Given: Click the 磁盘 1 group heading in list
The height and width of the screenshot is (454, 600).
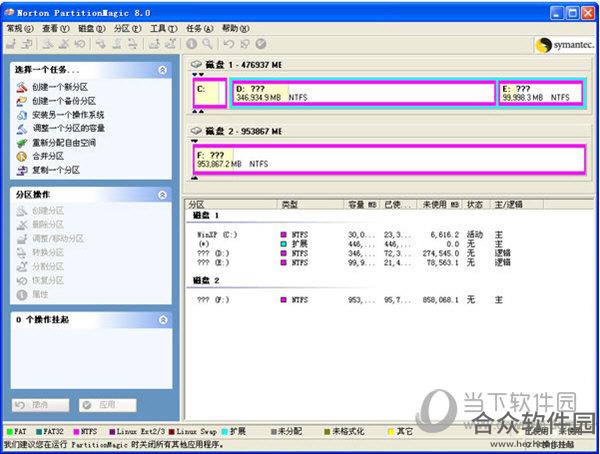Looking at the screenshot, I should 206,216.
